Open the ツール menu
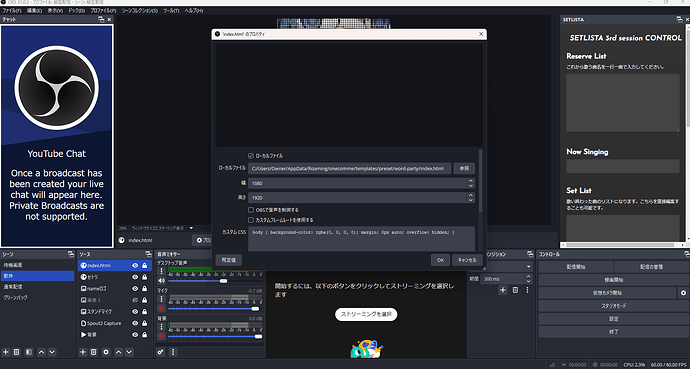 pyautogui.click(x=171, y=10)
